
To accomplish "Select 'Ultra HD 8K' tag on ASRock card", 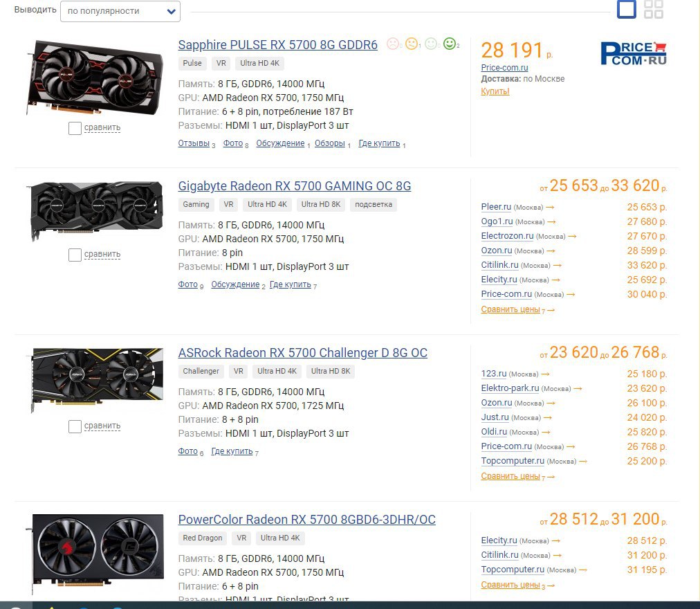I will [x=331, y=371].
